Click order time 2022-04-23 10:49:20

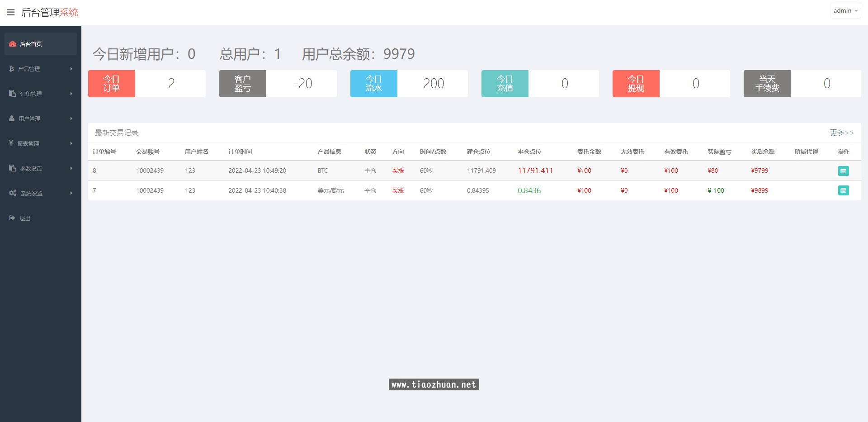pos(257,171)
